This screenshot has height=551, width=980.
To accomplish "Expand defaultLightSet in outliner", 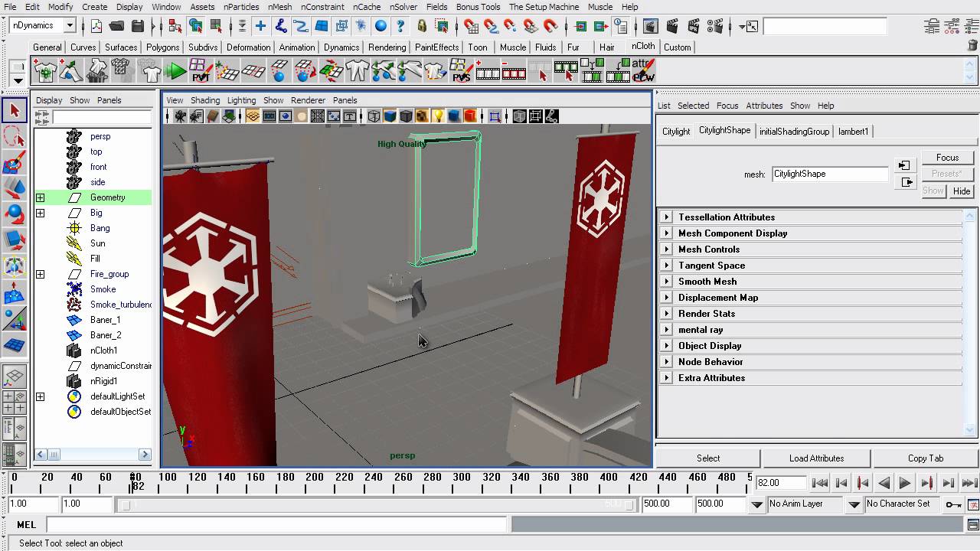I will pyautogui.click(x=40, y=396).
